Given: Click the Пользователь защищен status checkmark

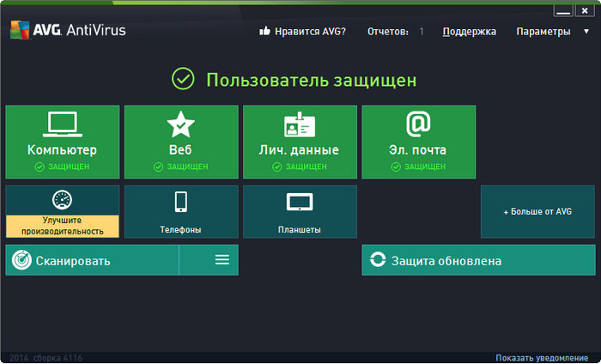Looking at the screenshot, I should pos(183,78).
